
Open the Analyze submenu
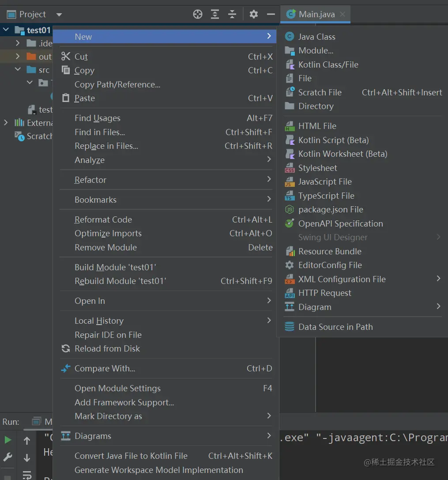click(166, 160)
